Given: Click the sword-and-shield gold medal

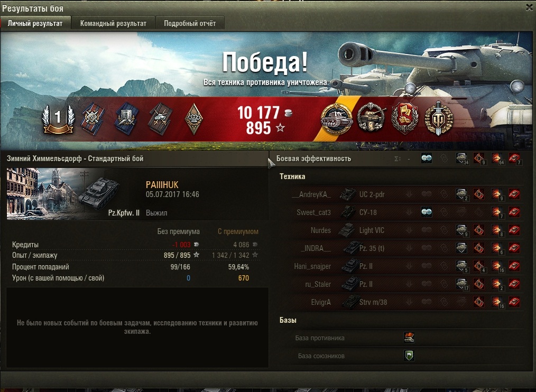Looking at the screenshot, I should point(439,118).
